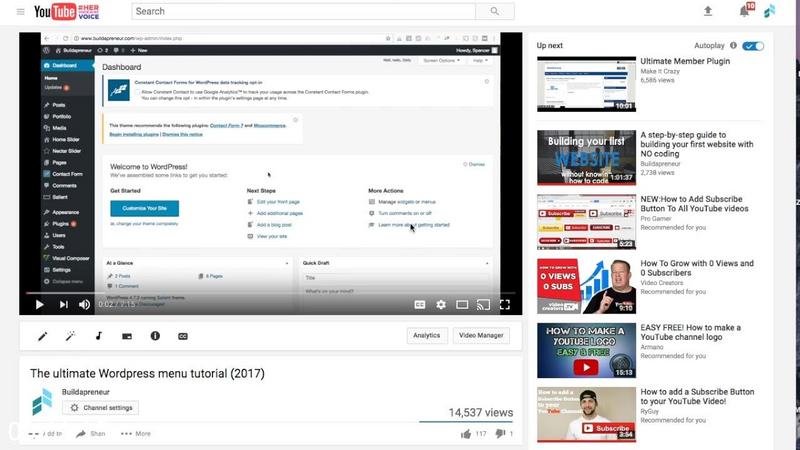Mute the video volume
This screenshot has height=450, width=800.
pos(84,305)
